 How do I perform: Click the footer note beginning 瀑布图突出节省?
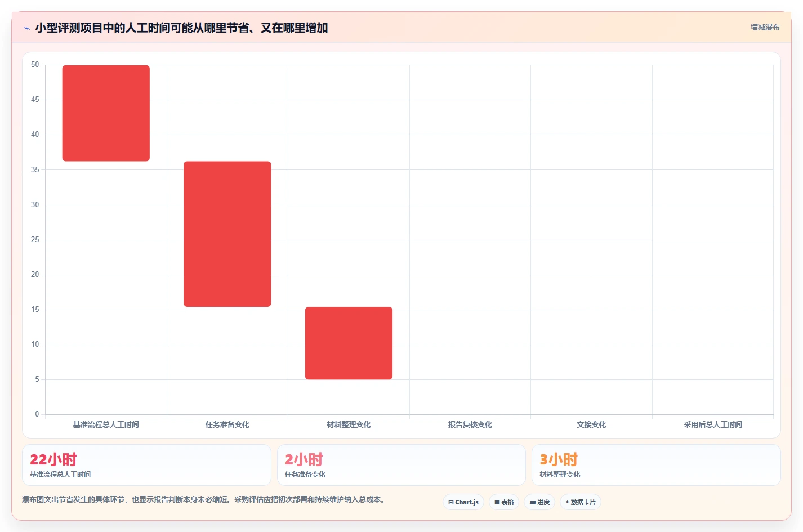point(205,499)
